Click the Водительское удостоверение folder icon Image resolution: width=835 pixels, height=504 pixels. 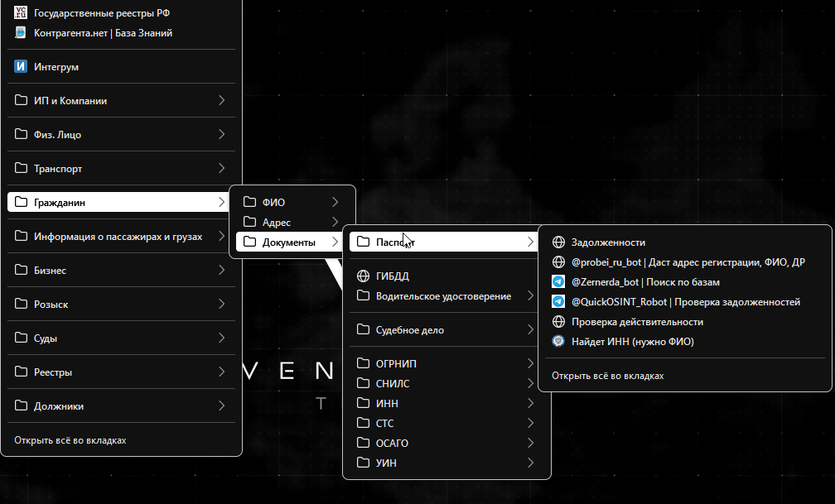363,295
